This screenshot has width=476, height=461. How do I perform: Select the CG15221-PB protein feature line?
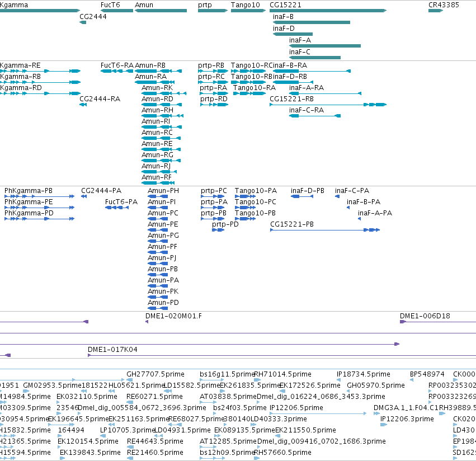tap(325, 230)
